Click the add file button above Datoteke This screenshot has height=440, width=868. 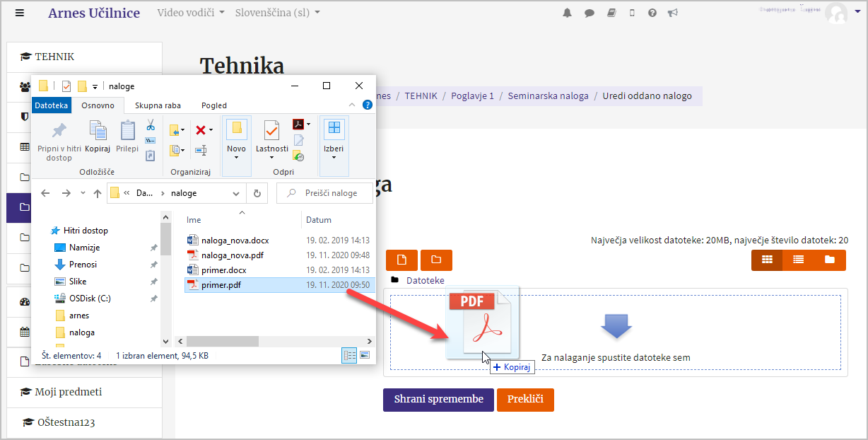401,260
